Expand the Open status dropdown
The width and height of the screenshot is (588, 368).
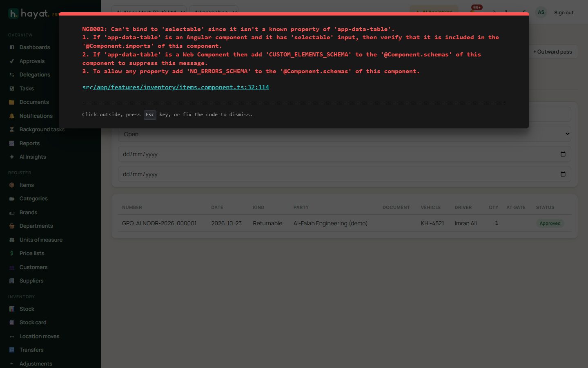click(x=345, y=134)
